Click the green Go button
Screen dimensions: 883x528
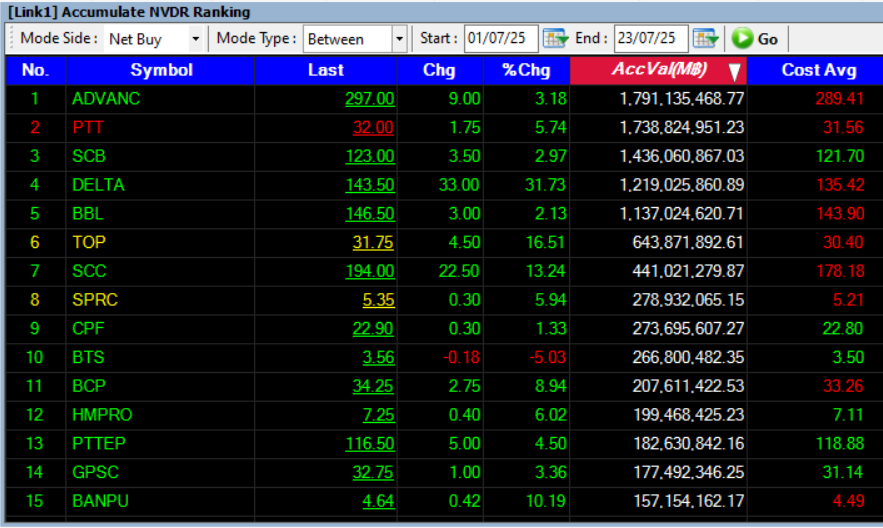point(755,38)
